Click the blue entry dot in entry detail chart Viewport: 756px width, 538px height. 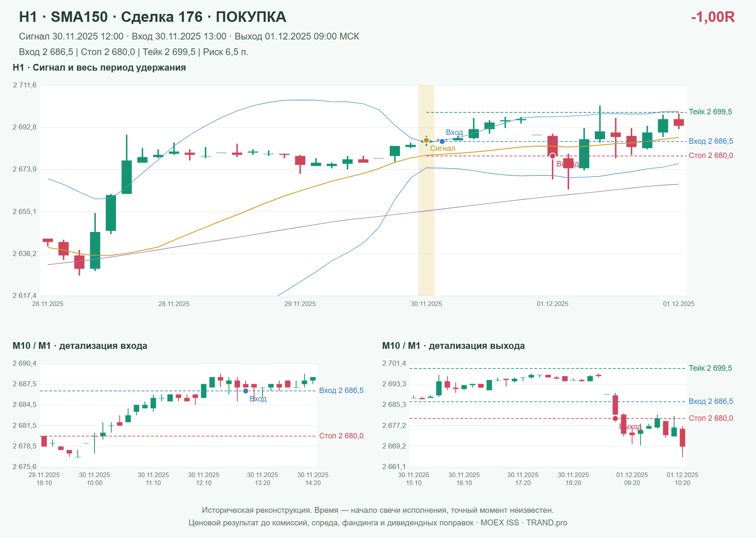click(246, 391)
